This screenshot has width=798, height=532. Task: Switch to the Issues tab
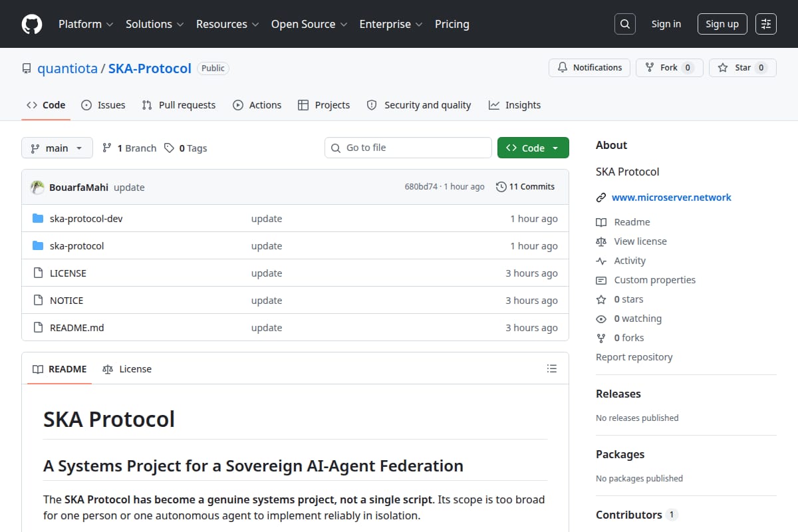point(103,105)
